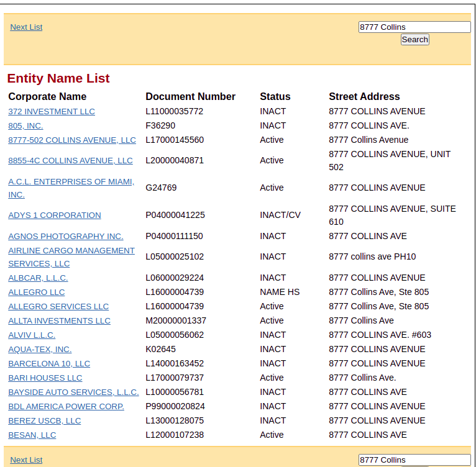Click the Search button
Screen dimensions: 476x467
[x=414, y=40]
